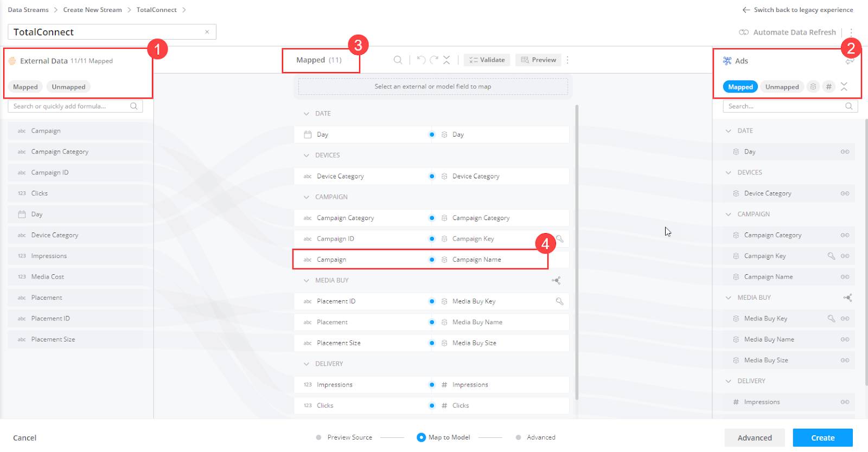Open TotalConnect breadcrumb
Screen dimensions: 868x452
(x=156, y=10)
